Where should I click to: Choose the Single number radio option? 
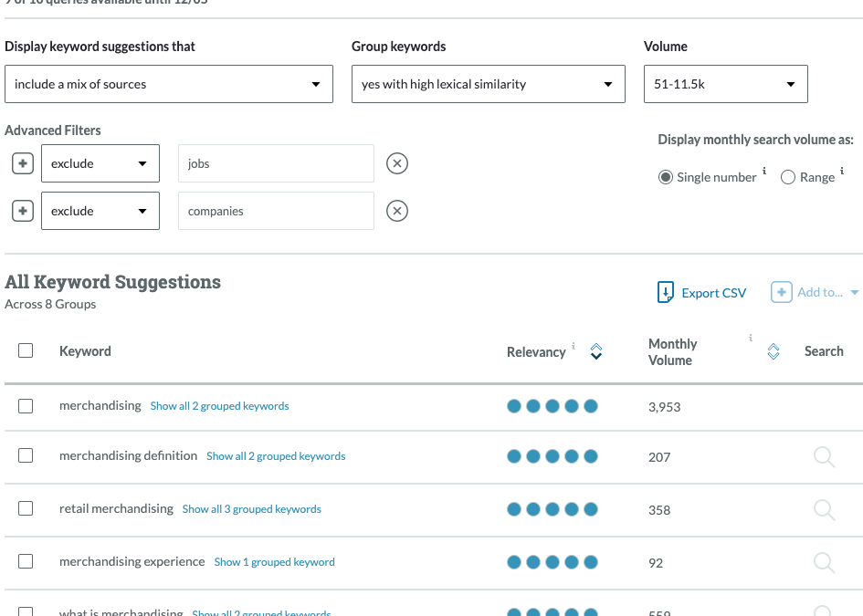tap(666, 177)
